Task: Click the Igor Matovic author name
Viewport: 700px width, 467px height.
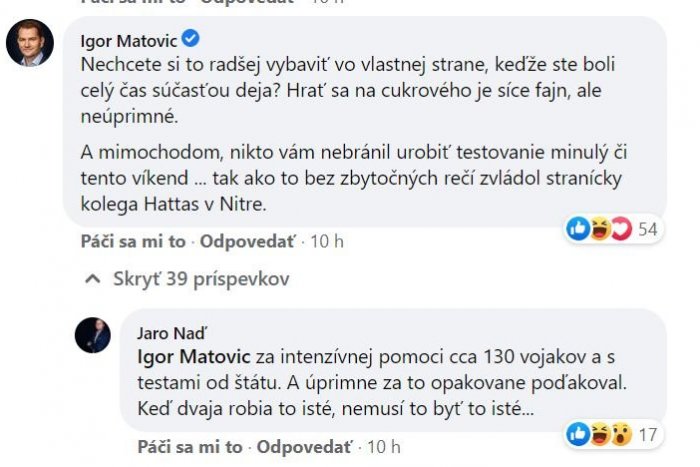Action: click(128, 39)
